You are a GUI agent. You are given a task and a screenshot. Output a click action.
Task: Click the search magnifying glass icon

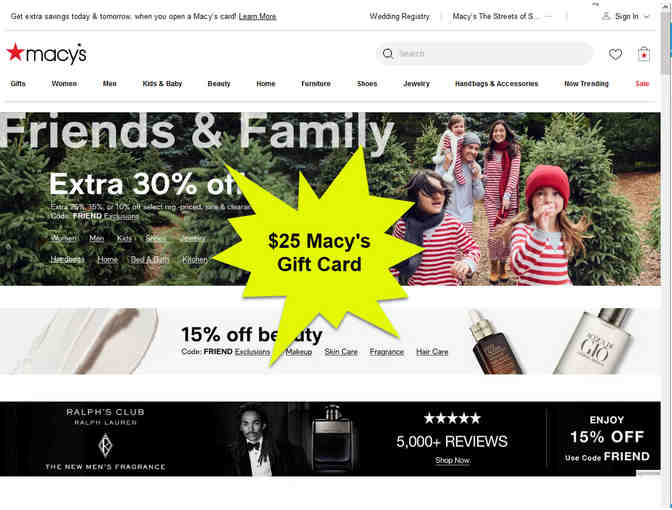click(388, 54)
